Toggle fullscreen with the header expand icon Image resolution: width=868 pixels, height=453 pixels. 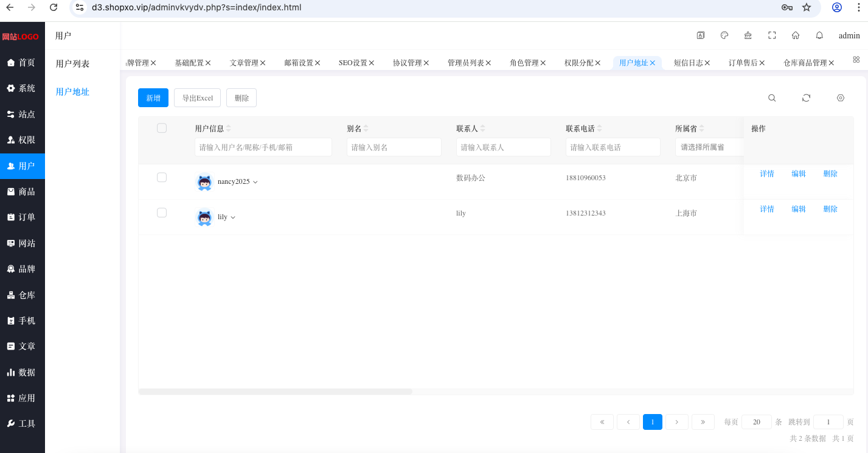[772, 35]
